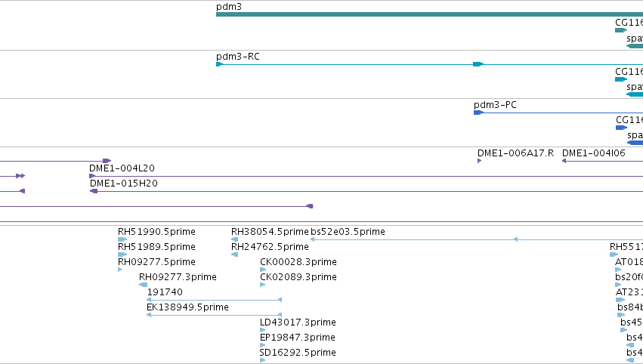Click the LD43017.3prime EST label
Image resolution: width=643 pixels, height=364 pixels.
(x=298, y=322)
